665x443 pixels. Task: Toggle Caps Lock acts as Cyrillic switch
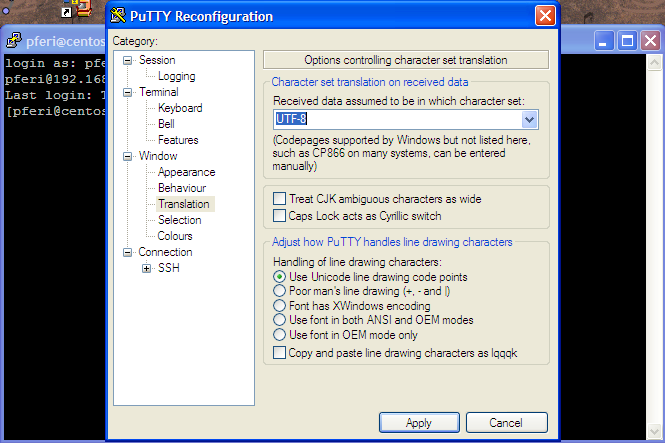[280, 215]
